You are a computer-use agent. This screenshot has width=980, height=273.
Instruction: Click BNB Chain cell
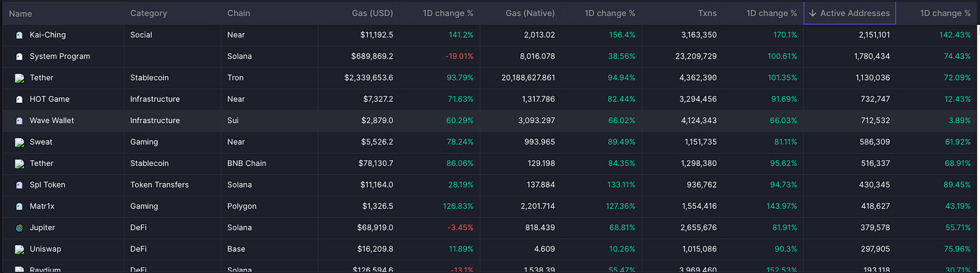pos(247,163)
